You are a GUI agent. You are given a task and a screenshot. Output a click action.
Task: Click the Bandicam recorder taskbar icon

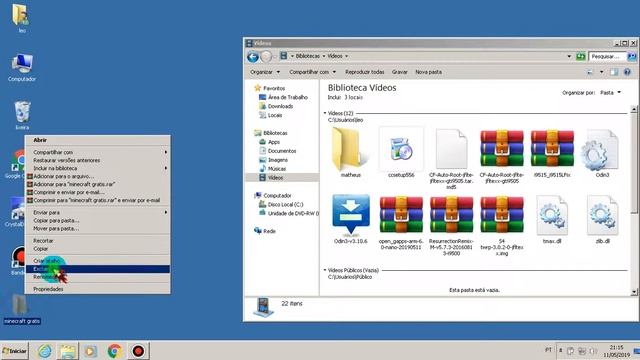click(x=138, y=351)
